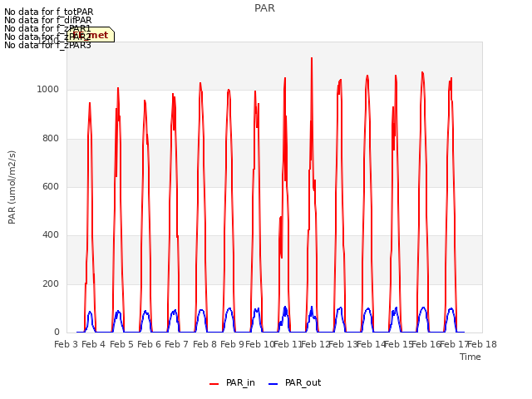Click the tallest PAR_in peak near Feb 12
Image resolution: width=532 pixels, height=399 pixels.
click(x=312, y=59)
